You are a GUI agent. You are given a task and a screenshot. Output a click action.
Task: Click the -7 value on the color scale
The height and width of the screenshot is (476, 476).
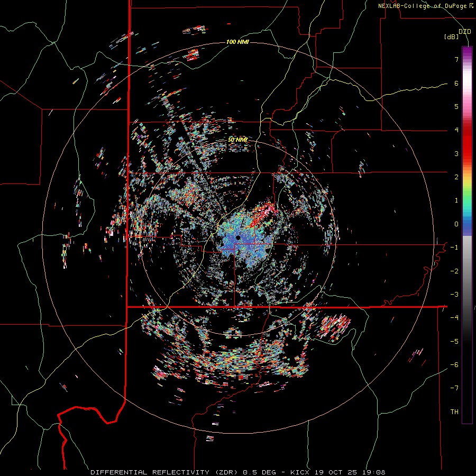[x=454, y=388]
